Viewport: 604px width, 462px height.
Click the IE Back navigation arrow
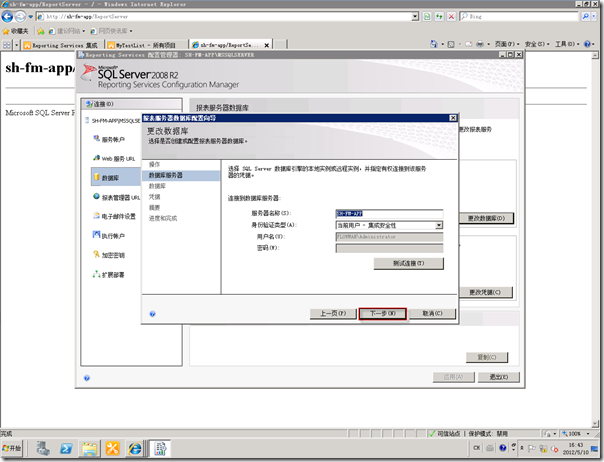click(7, 17)
